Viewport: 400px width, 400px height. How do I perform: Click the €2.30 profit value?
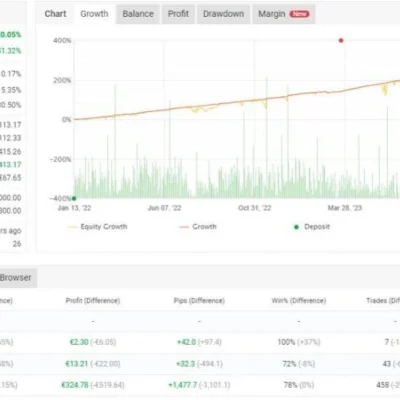click(x=79, y=342)
